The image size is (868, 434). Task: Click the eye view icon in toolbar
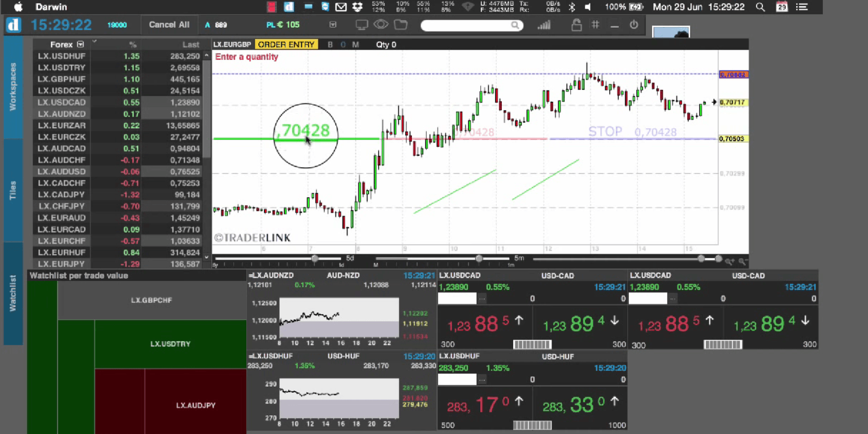tap(381, 25)
